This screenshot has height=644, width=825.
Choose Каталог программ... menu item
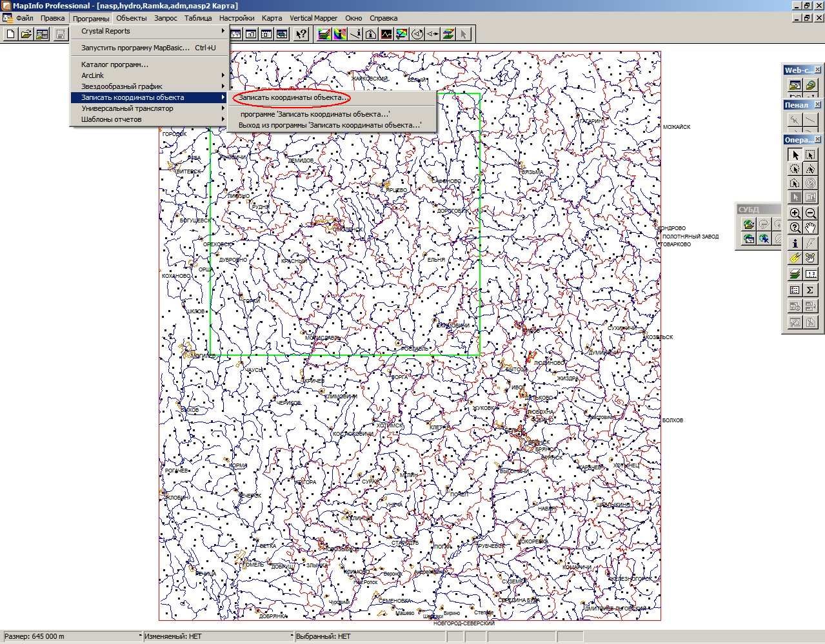tap(148, 64)
